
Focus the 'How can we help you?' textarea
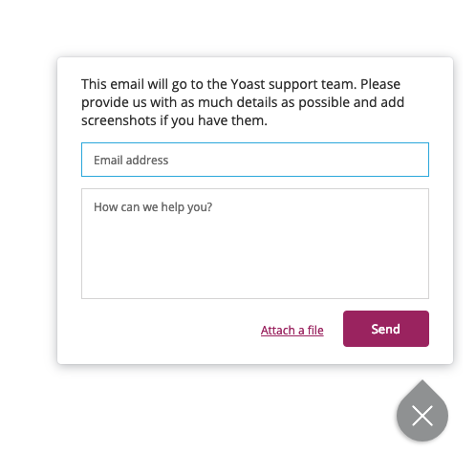255,244
